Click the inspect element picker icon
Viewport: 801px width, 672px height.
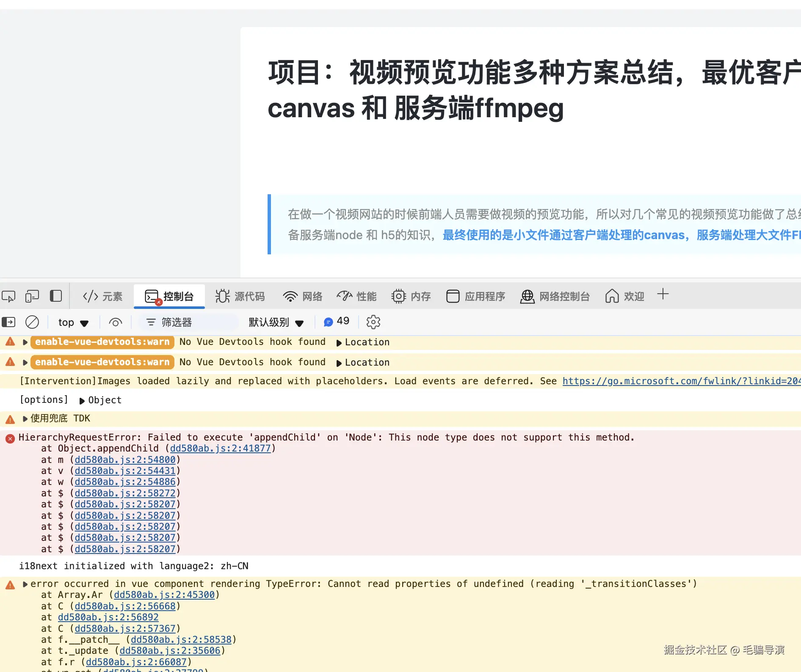tap(8, 296)
